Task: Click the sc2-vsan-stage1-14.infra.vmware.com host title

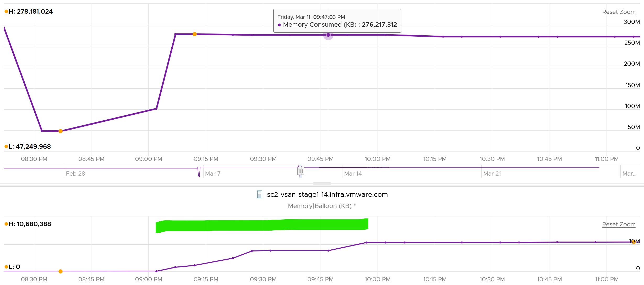Action: 327,194
